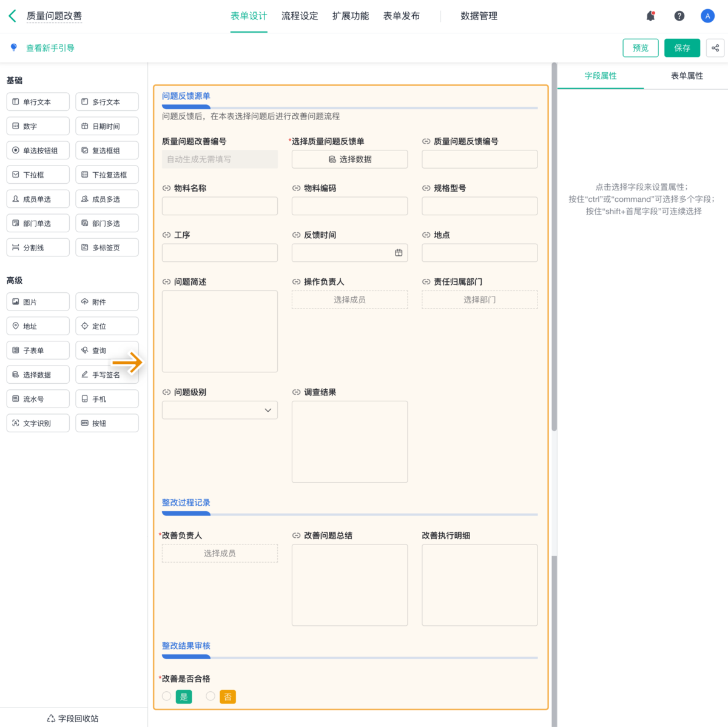This screenshot has width=728, height=727.
Task: Open the 查看新手引导 link
Action: pyautogui.click(x=50, y=48)
